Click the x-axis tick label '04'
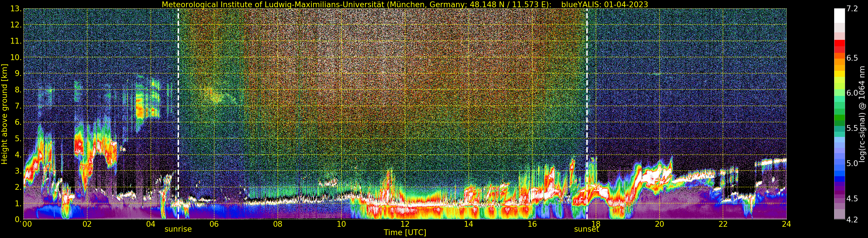The image size is (868, 238). point(151,224)
